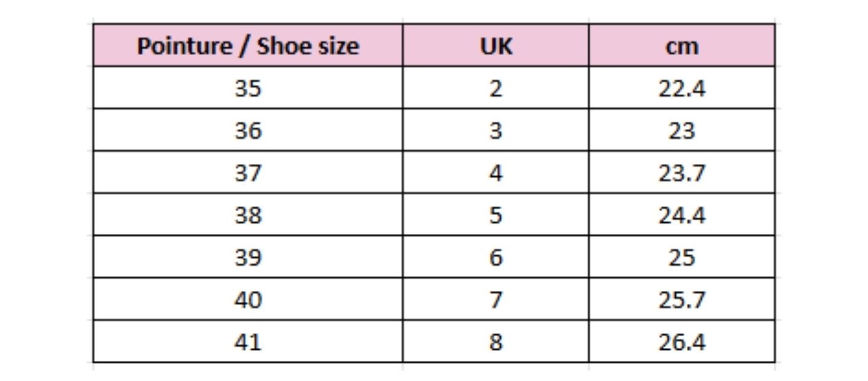This screenshot has width=868, height=381.
Task: Select shoe size 39 cell
Action: (248, 257)
